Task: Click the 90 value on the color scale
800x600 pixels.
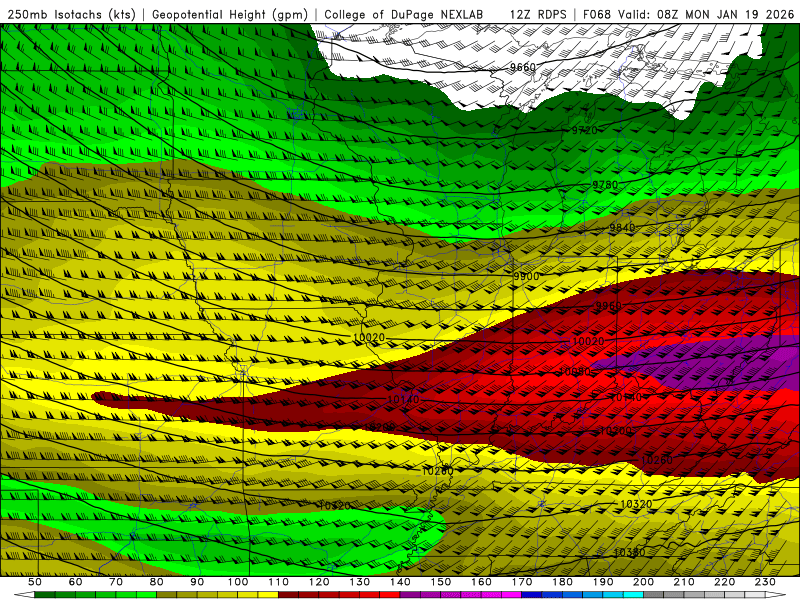Action: click(197, 582)
